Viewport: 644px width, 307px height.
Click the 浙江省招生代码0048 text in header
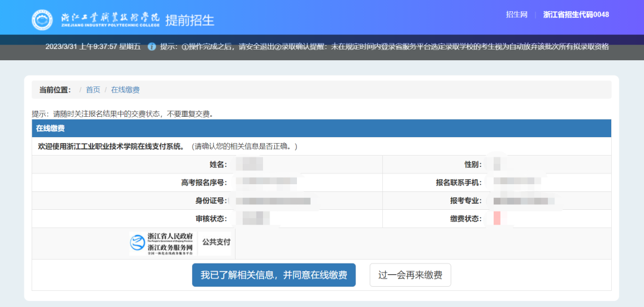coord(576,15)
